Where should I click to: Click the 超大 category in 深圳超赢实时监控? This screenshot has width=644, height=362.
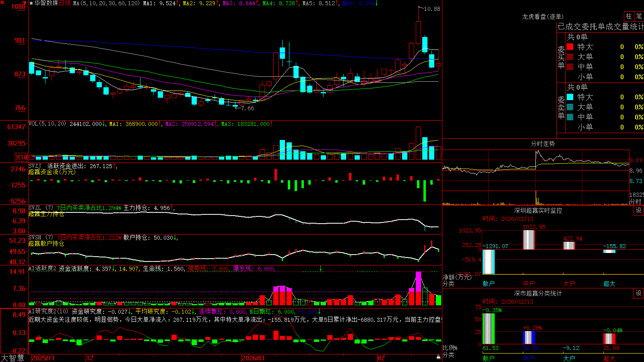click(x=609, y=284)
